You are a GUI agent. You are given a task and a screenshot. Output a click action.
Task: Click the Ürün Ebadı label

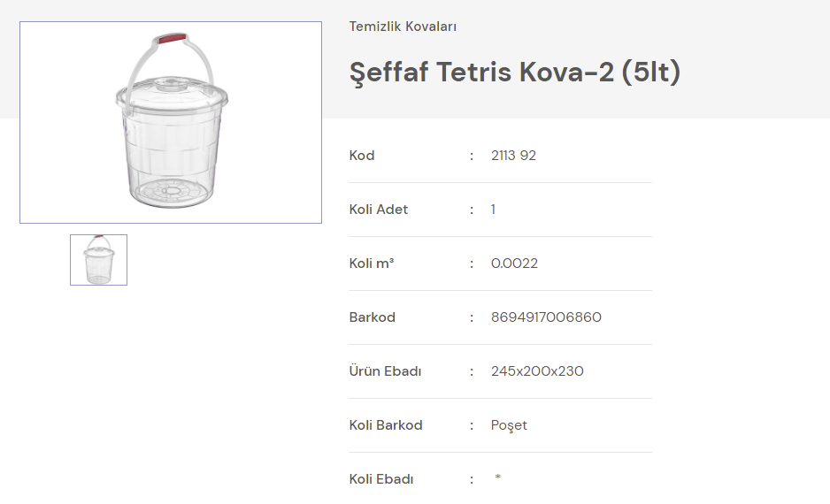385,371
